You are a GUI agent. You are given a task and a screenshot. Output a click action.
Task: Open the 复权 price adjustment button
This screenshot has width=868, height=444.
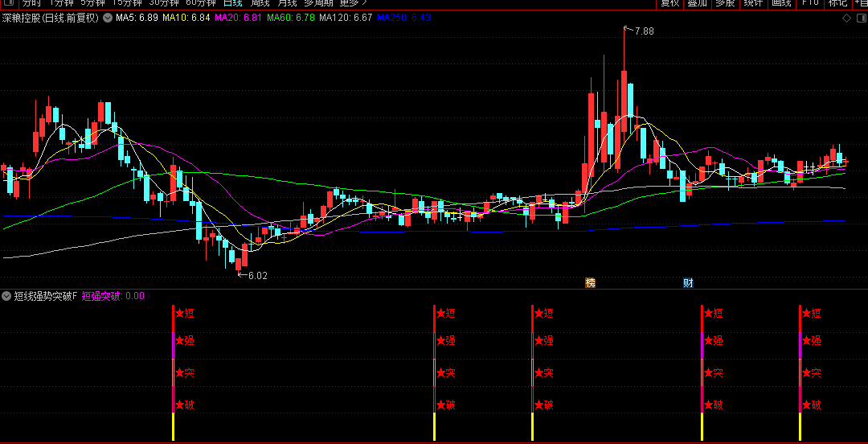point(669,3)
